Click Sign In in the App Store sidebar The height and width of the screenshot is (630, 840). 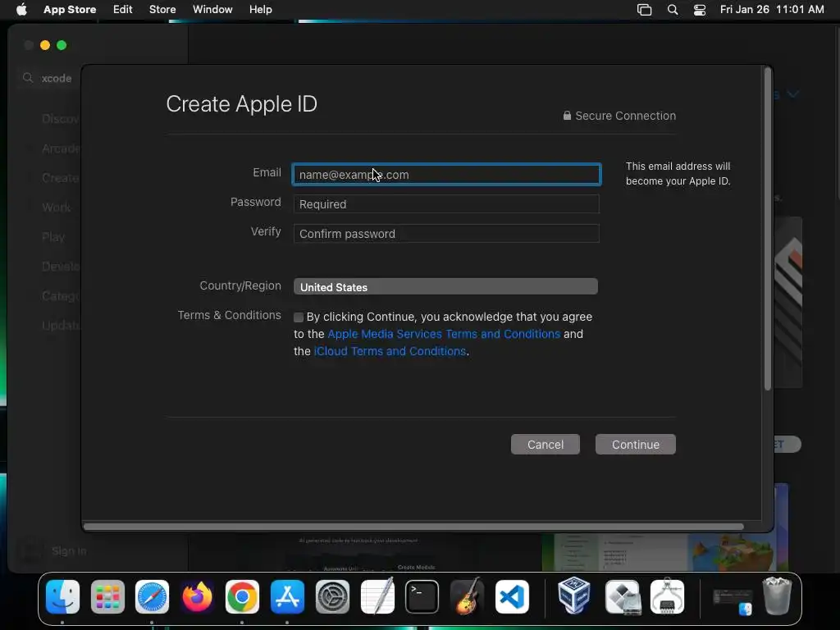(x=69, y=550)
